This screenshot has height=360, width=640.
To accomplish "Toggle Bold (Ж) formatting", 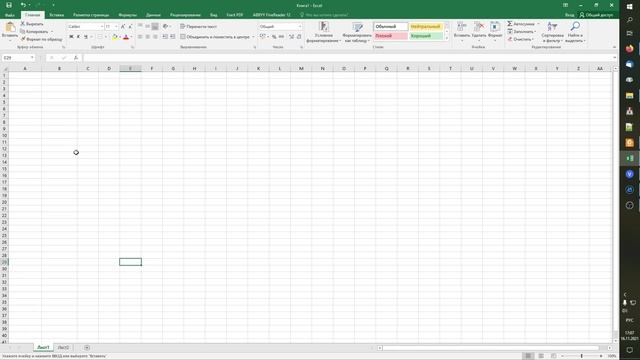I will (x=71, y=37).
